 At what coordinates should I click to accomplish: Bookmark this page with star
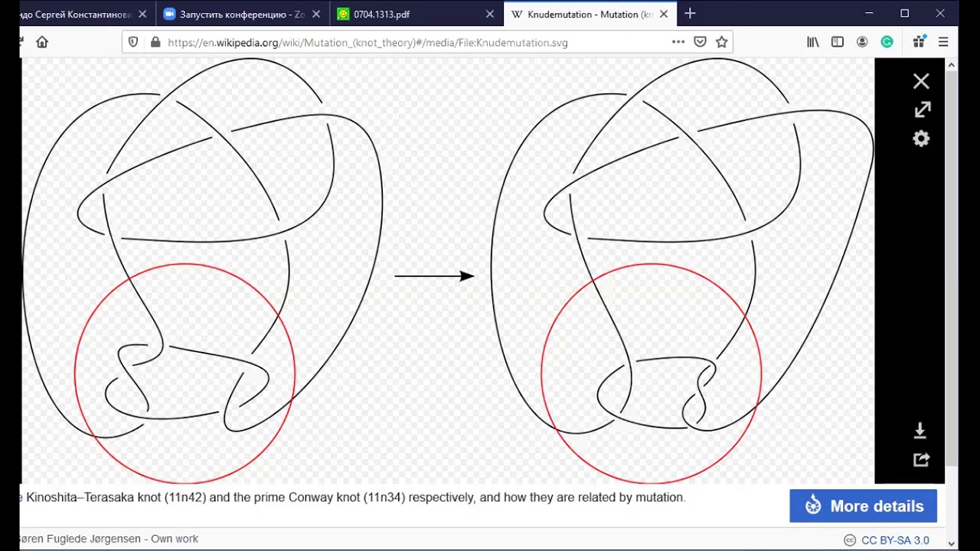click(721, 42)
